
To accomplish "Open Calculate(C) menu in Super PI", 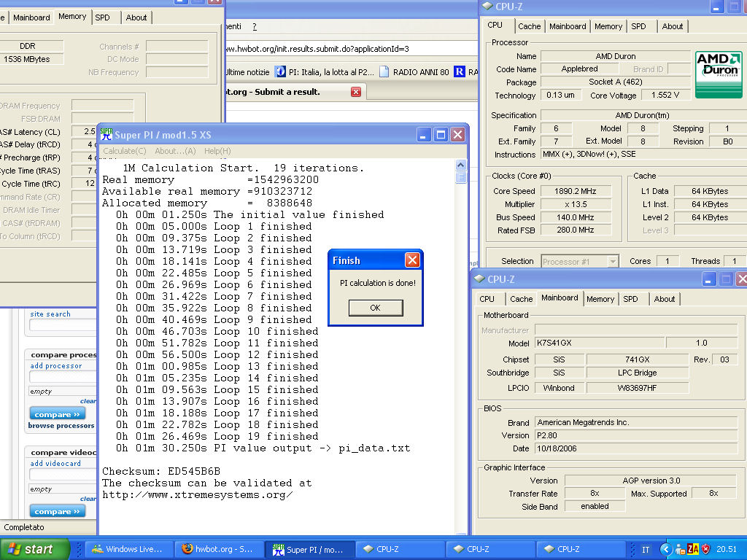I will 124,151.
